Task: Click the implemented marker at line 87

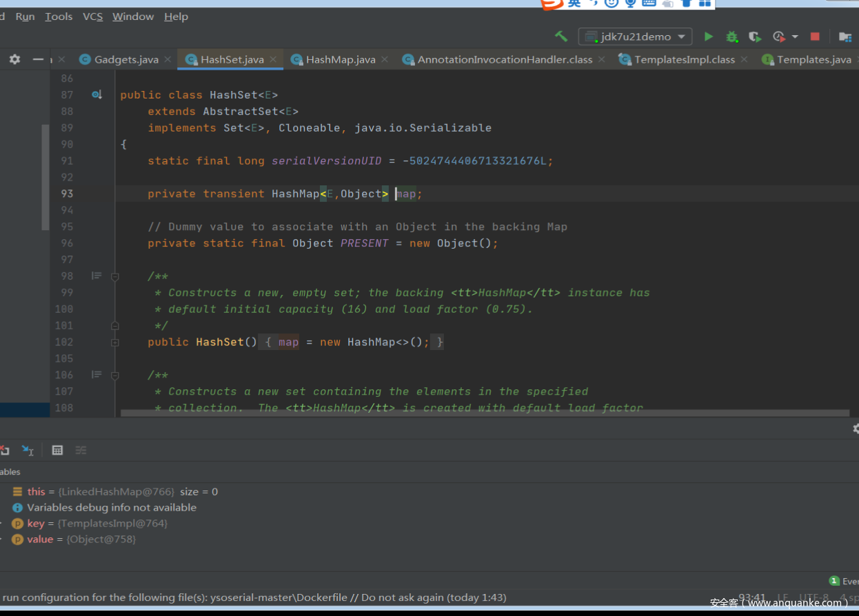Action: [x=97, y=95]
